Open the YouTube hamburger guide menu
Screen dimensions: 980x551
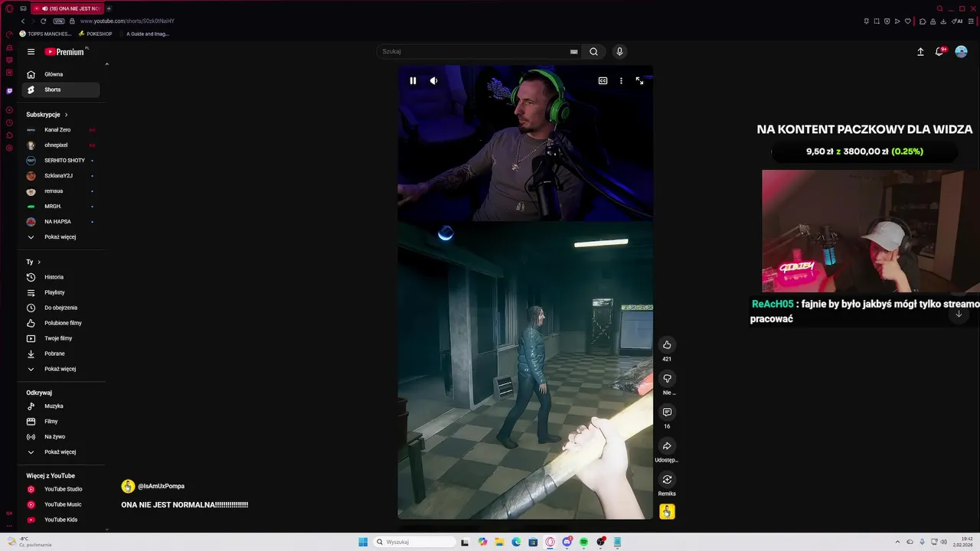pyautogui.click(x=31, y=52)
